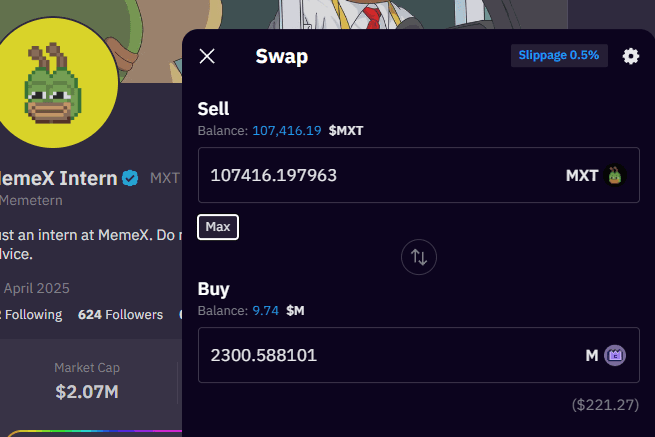Click Market Cap $2.07M stat
The width and height of the screenshot is (655, 437).
pyautogui.click(x=86, y=381)
